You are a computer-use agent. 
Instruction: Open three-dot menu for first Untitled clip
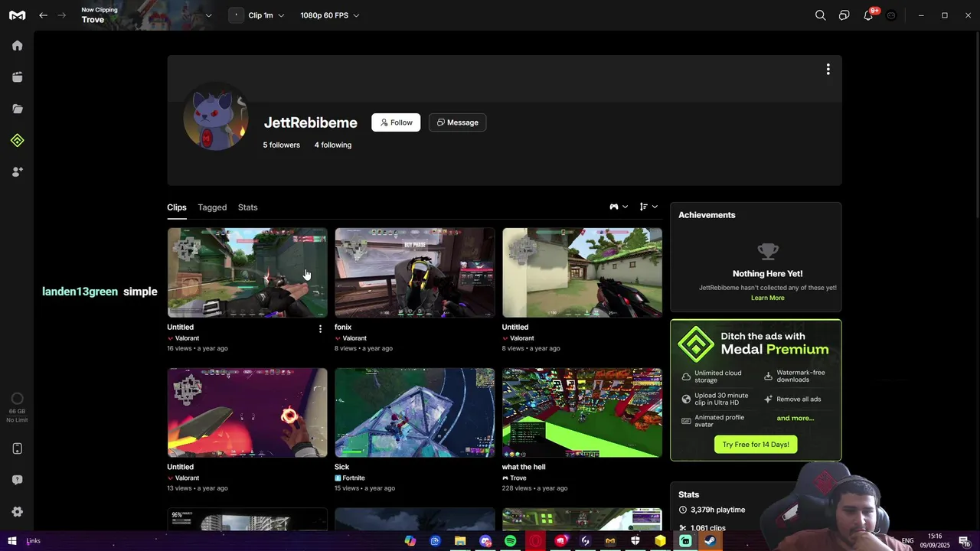pyautogui.click(x=320, y=329)
